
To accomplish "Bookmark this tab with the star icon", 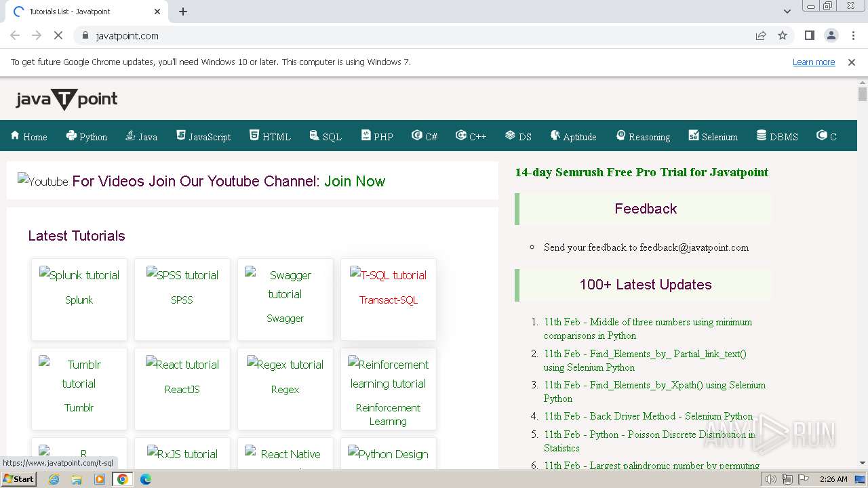I will 783,35.
